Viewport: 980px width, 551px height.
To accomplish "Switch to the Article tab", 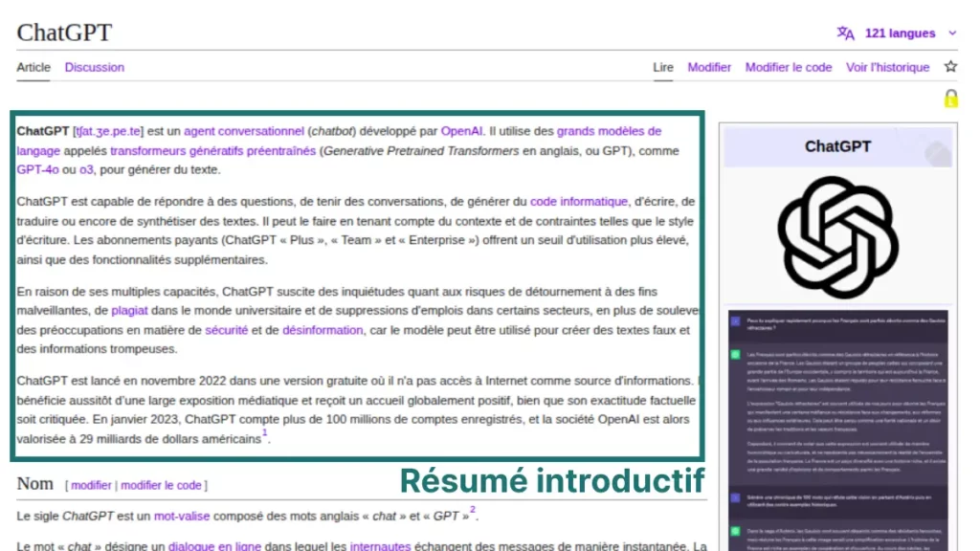I will [x=33, y=67].
